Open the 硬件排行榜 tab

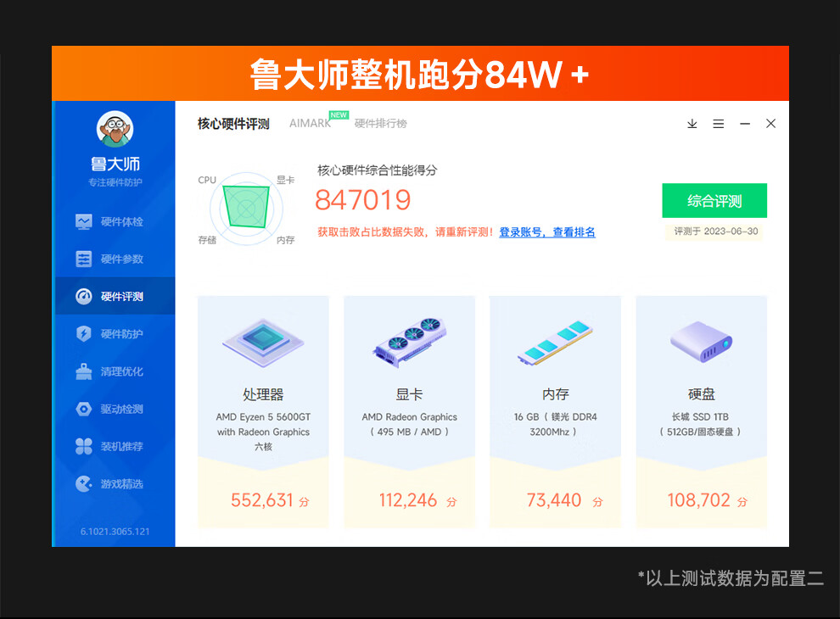(380, 124)
